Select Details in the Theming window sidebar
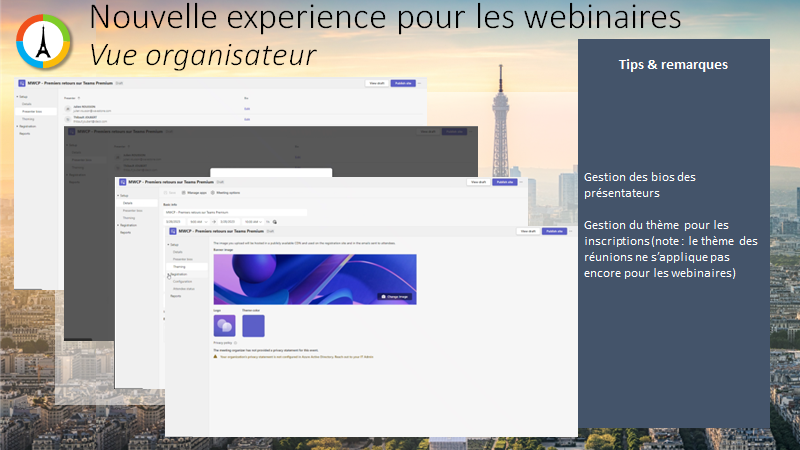 [x=177, y=252]
